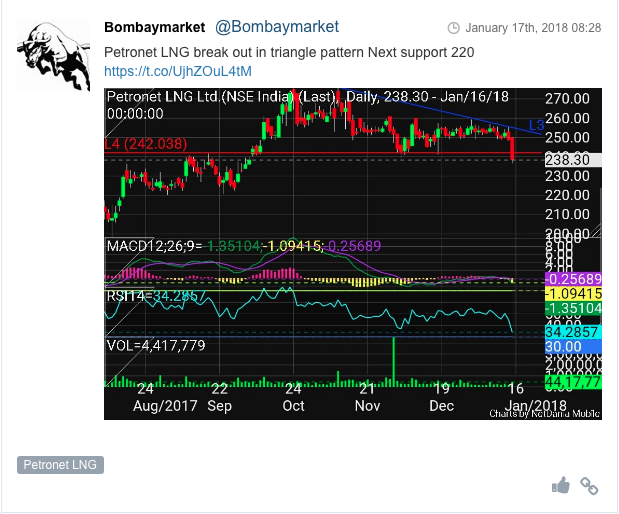Click the tall green volume spike bar
The width and height of the screenshot is (619, 514).
[x=394, y=361]
